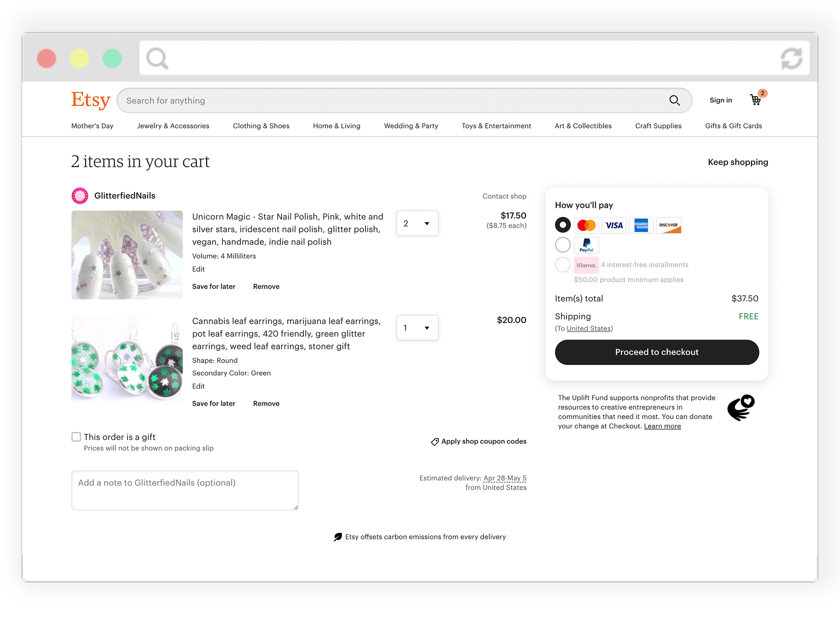Click the coupon tag icon
Image resolution: width=840 pixels, height=634 pixels.
pyautogui.click(x=435, y=442)
